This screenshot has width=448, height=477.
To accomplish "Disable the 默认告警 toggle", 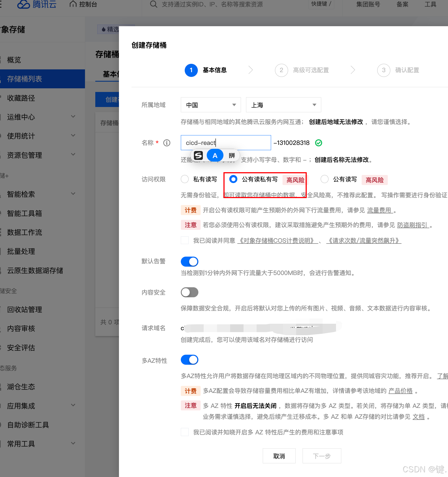I will [189, 261].
